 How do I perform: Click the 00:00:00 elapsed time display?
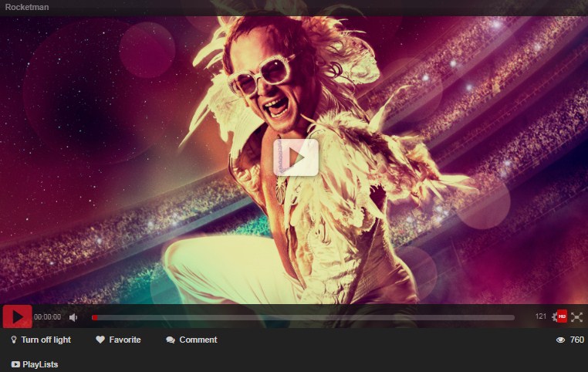47,317
